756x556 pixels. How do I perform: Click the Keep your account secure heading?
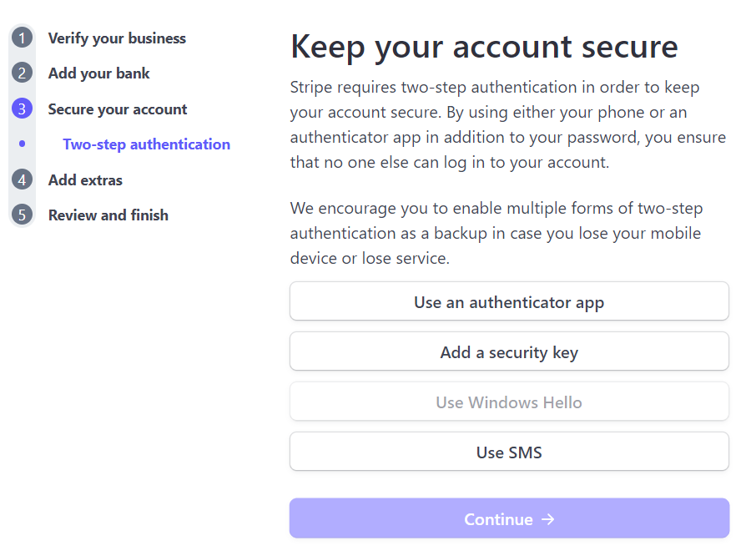484,48
